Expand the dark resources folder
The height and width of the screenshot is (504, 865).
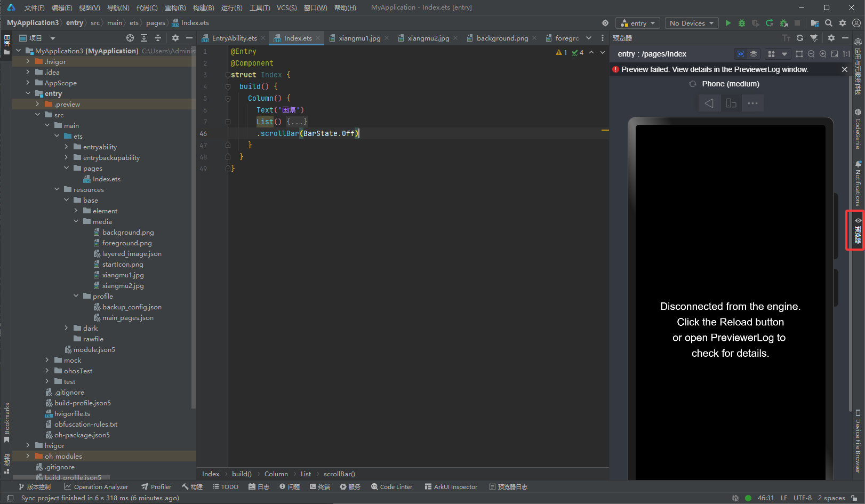[x=66, y=328]
